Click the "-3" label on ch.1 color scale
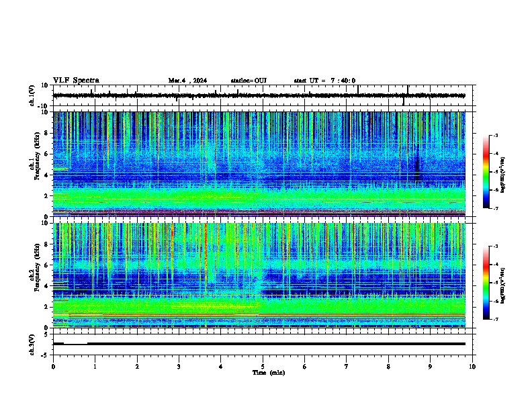This screenshot has height=411, width=532. tap(496, 135)
